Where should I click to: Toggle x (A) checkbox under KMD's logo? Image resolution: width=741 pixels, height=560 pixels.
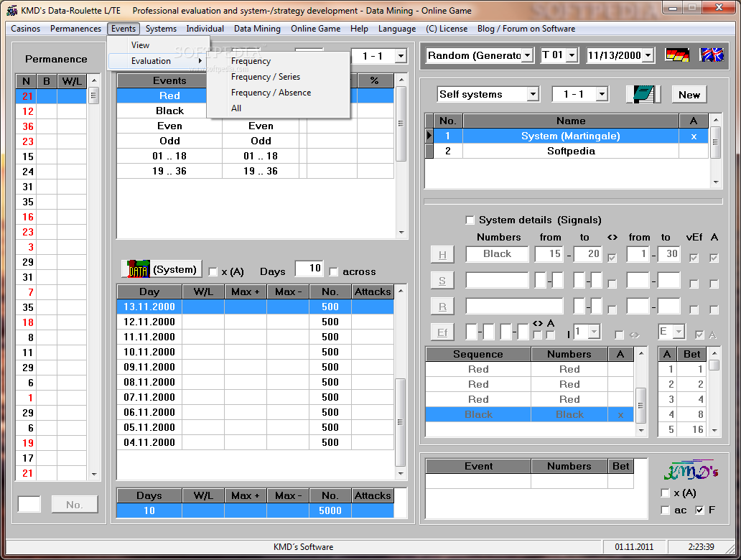pos(666,493)
